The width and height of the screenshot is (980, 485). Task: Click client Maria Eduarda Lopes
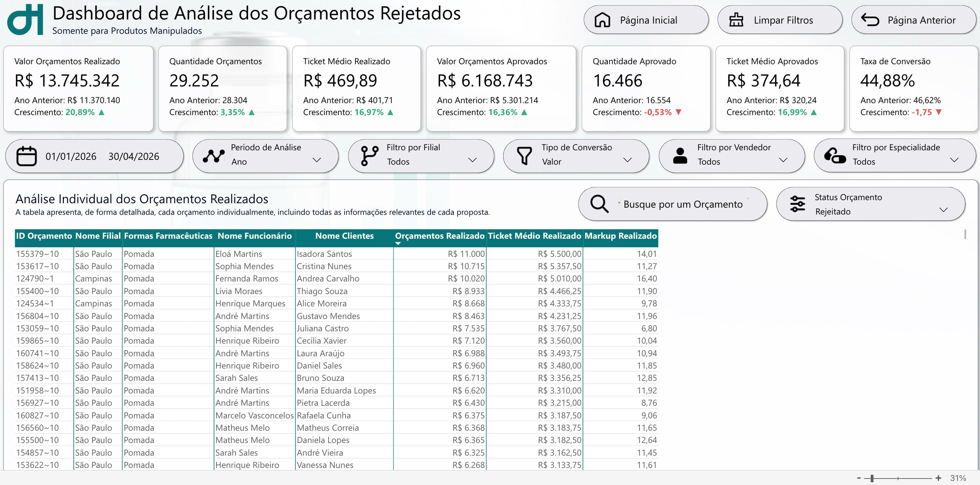[336, 390]
